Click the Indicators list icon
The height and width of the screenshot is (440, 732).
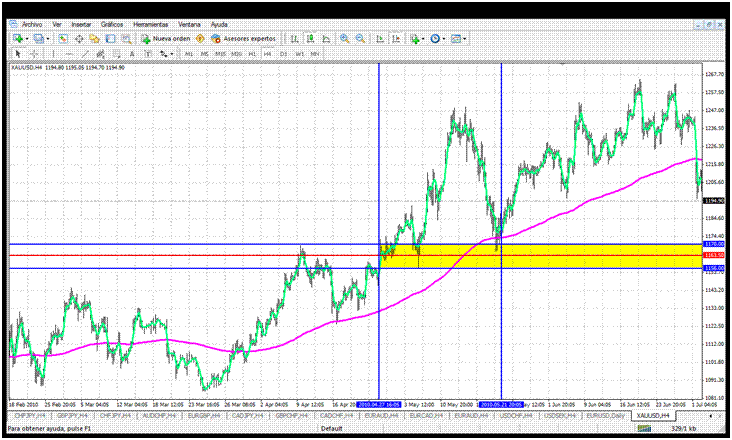coord(415,39)
